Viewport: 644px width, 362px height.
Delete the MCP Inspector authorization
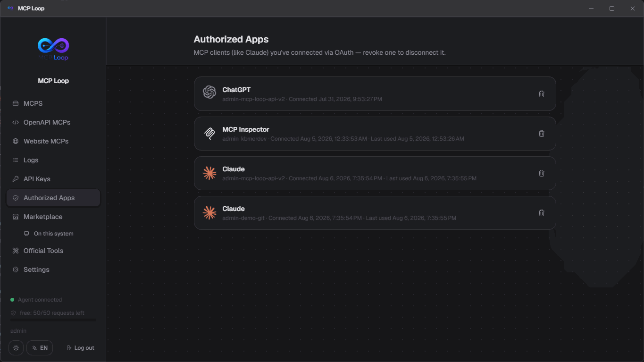click(542, 134)
